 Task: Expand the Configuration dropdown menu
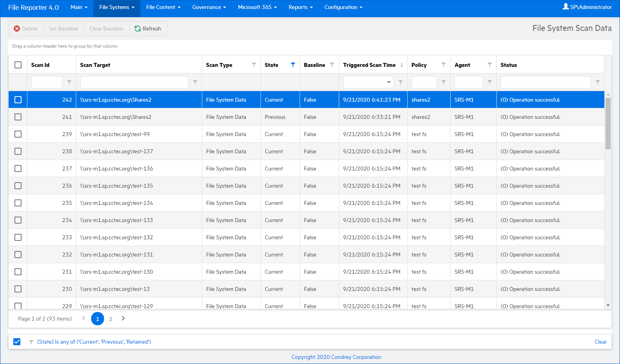(343, 7)
